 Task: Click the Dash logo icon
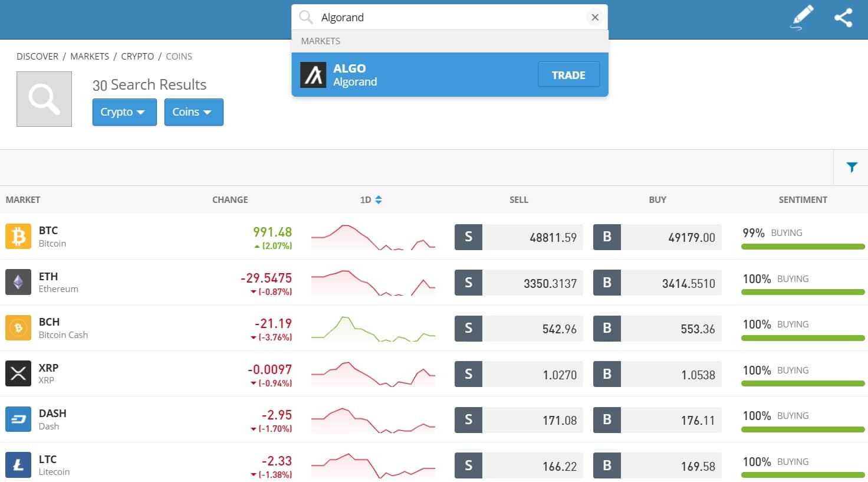pyautogui.click(x=18, y=419)
